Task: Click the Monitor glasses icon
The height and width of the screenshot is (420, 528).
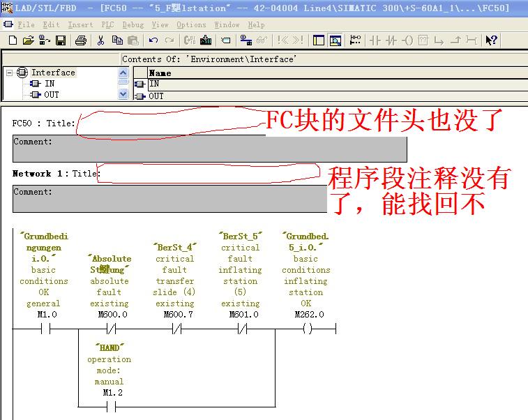Action: [x=262, y=40]
